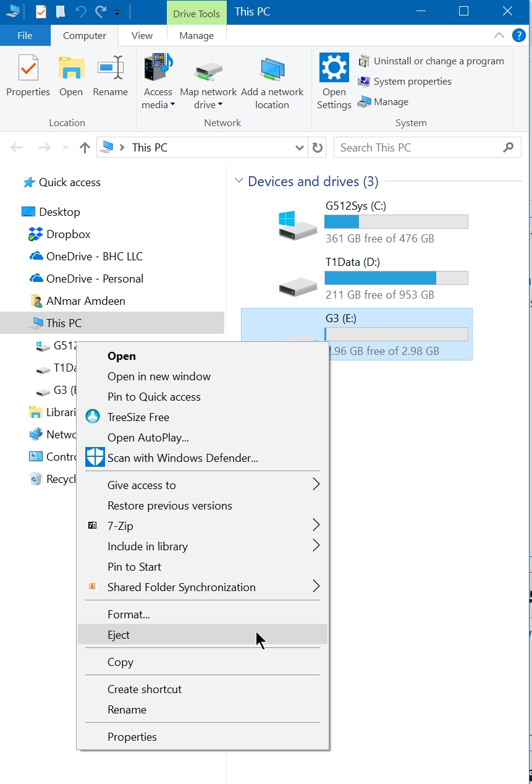
Task: Collapse the Devices and drives group
Action: [x=239, y=181]
